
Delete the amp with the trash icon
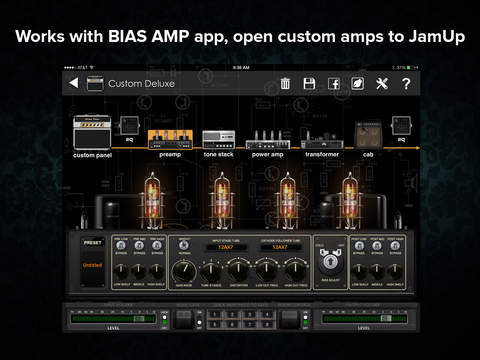(285, 83)
